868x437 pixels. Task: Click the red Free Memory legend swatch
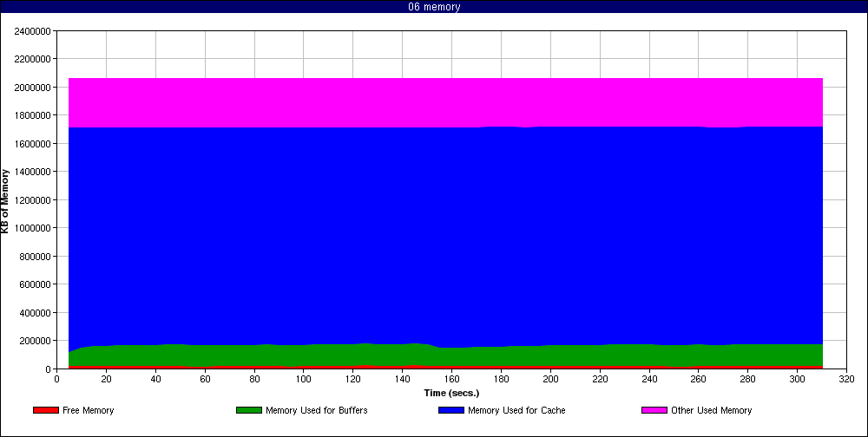pyautogui.click(x=46, y=410)
